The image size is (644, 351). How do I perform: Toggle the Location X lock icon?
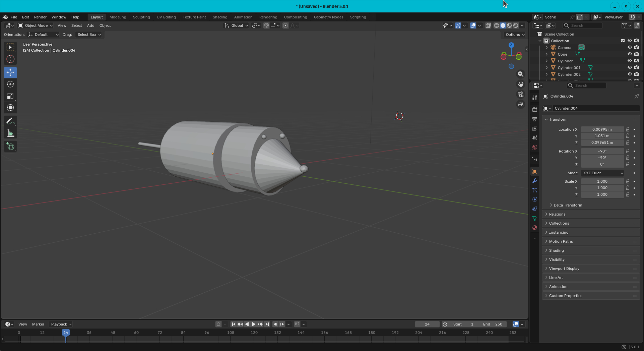(628, 129)
